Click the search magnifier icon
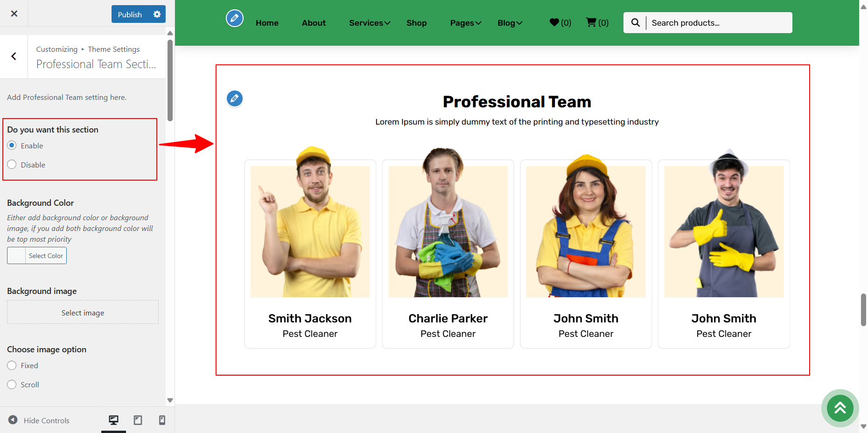The width and height of the screenshot is (868, 433). (x=635, y=22)
